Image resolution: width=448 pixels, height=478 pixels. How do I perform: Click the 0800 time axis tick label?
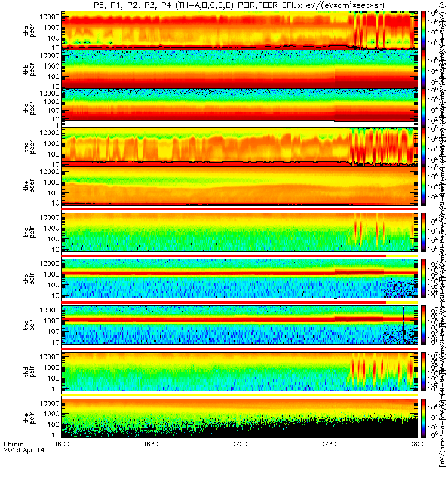coord(418,444)
